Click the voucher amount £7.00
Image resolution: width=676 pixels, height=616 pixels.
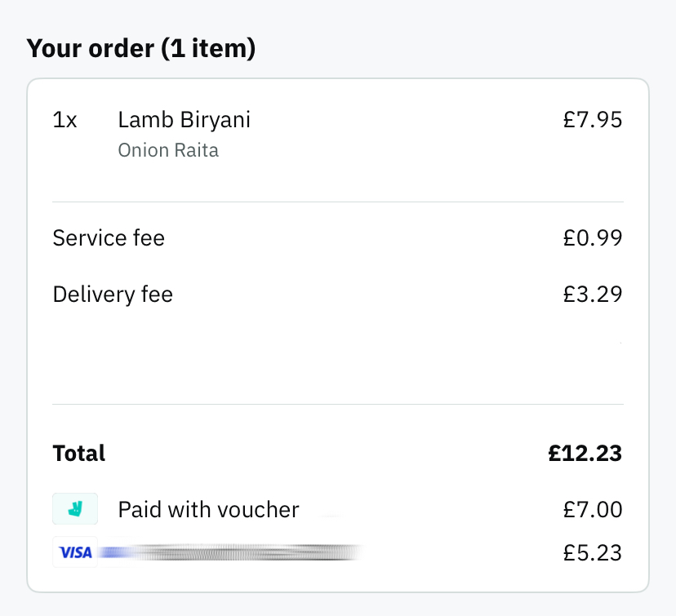[x=593, y=510]
